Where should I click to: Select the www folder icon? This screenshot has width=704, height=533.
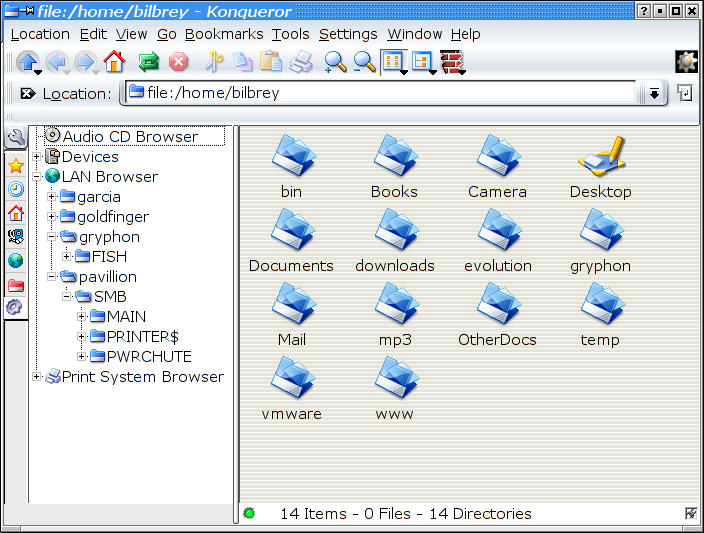pos(395,389)
